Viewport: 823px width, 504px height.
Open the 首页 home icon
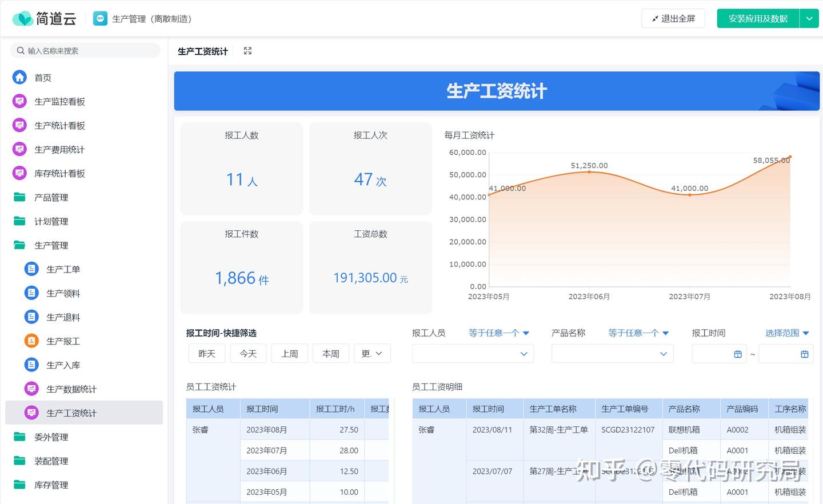(x=19, y=78)
